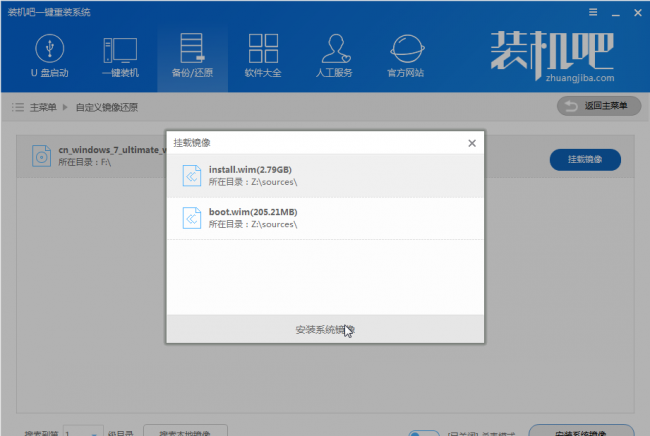This screenshot has width=650, height=436.
Task: Click the 主菜单 breadcrumb
Action: tap(43, 107)
